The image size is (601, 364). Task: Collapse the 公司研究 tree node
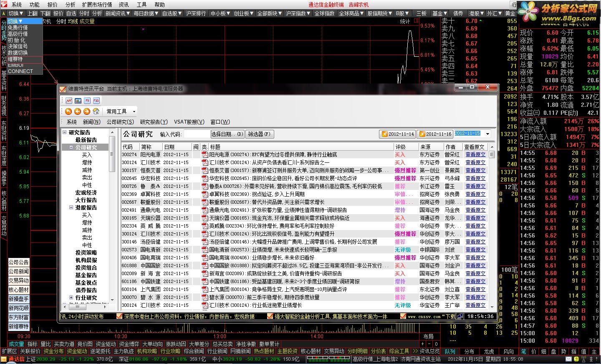pos(71,147)
